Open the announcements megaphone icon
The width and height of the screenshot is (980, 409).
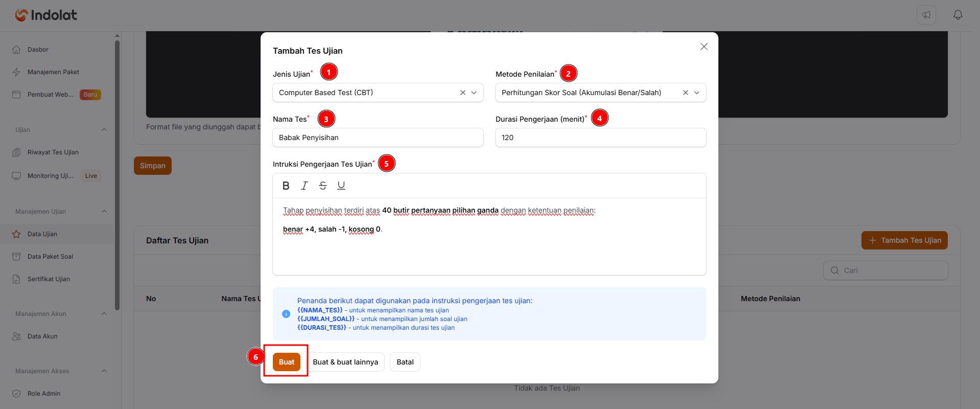tap(926, 15)
